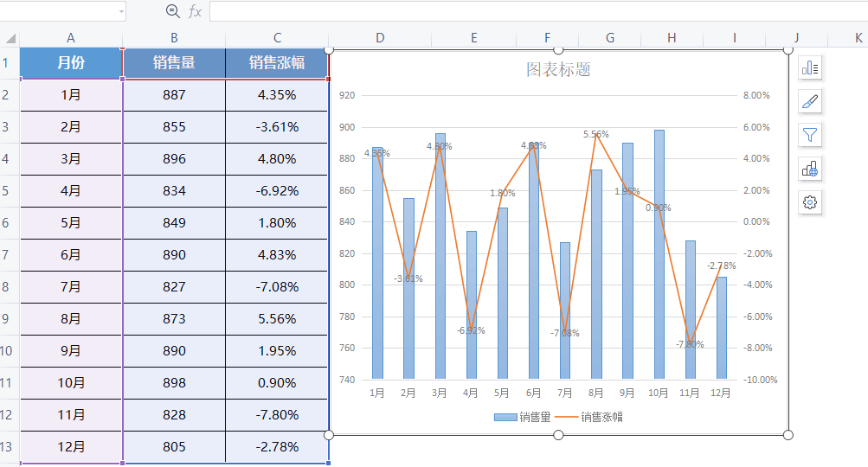This screenshot has height=467, width=868.
Task: Click the select-all corner triangle
Action: coord(10,39)
